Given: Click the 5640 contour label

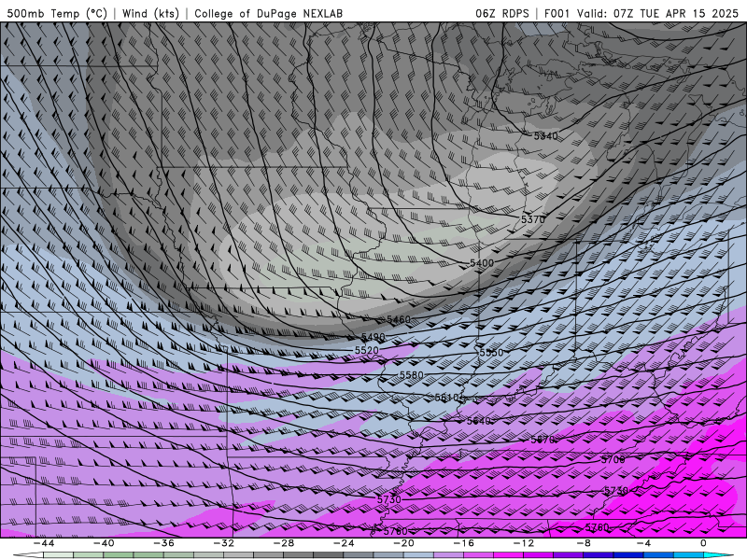Looking at the screenshot, I should pos(478,421).
